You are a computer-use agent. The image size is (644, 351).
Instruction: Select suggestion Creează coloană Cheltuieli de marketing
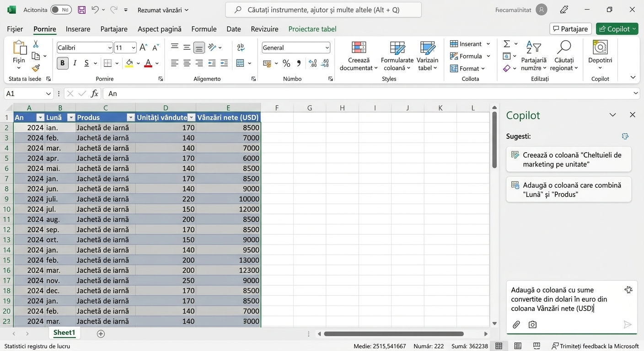click(569, 160)
